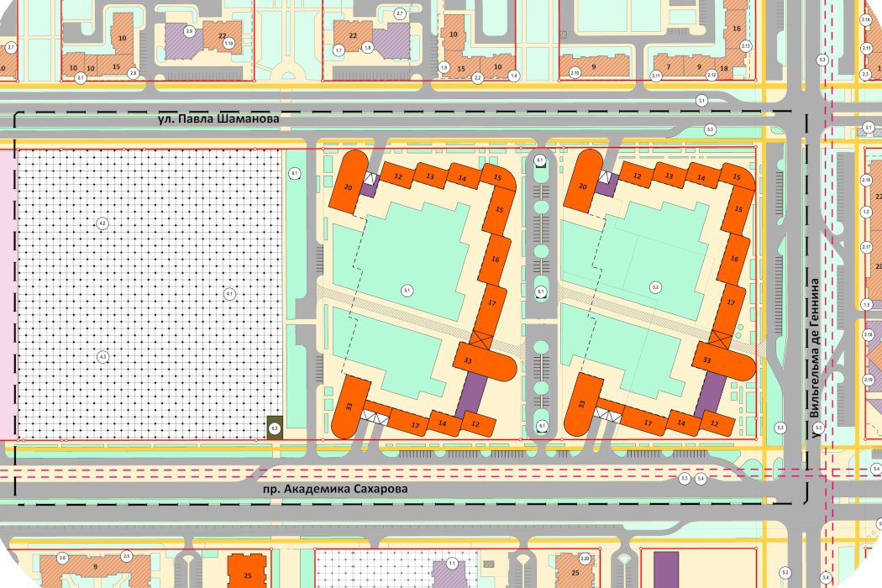Viewport: 882px width, 588px height.
Task: Select the purple hatched building beside marker 1.8
Action: click(x=391, y=41)
